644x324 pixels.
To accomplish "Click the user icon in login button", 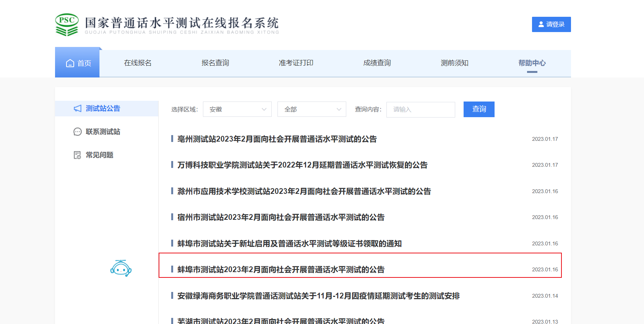I will point(541,24).
